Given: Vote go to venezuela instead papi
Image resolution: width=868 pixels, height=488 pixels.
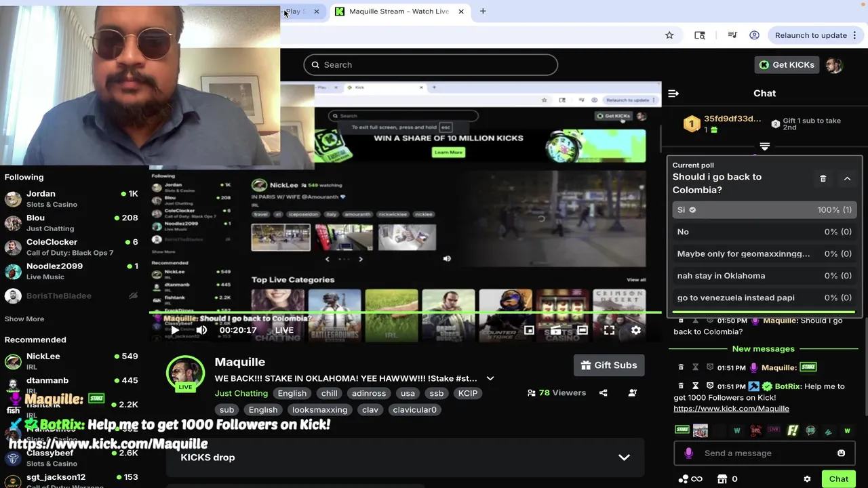Looking at the screenshot, I should (764, 298).
